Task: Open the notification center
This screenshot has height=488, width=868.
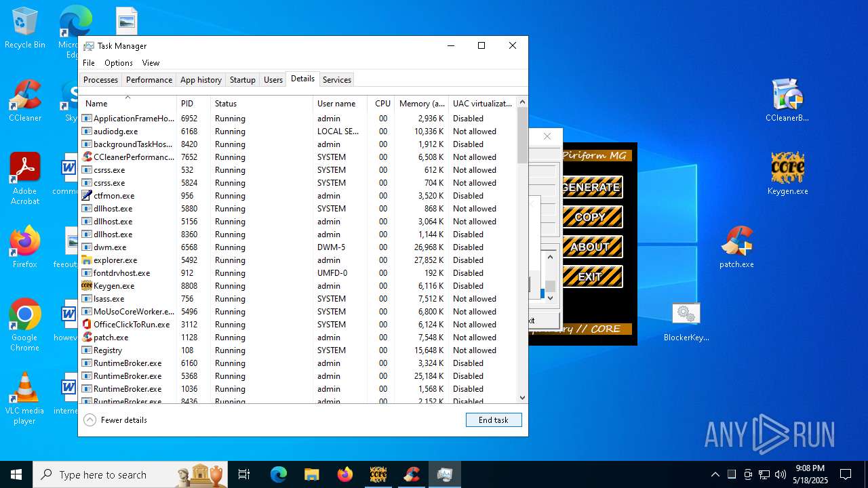Action: pyautogui.click(x=846, y=474)
